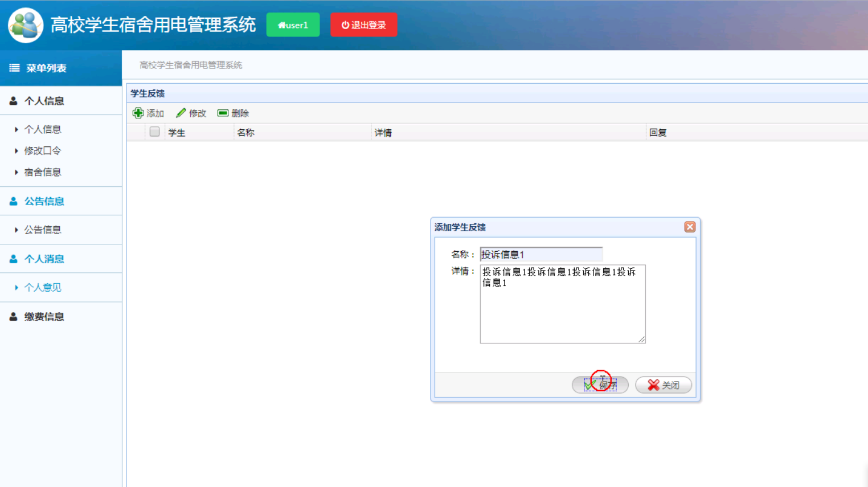This screenshot has width=868, height=487.
Task: Click the green plus 添加 toolbar button
Action: click(x=148, y=113)
